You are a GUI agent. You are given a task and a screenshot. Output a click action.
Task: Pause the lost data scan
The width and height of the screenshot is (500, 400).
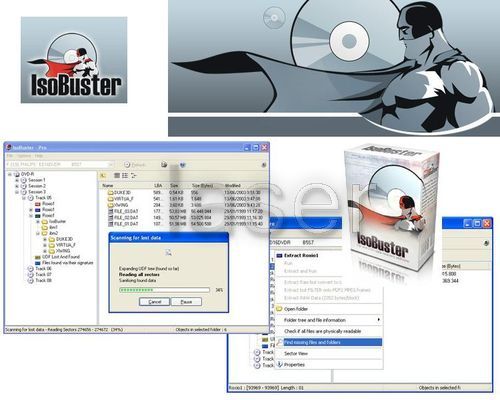[x=186, y=302]
